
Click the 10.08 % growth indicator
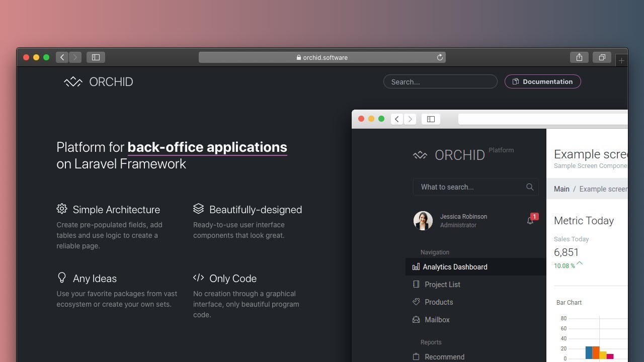click(568, 265)
